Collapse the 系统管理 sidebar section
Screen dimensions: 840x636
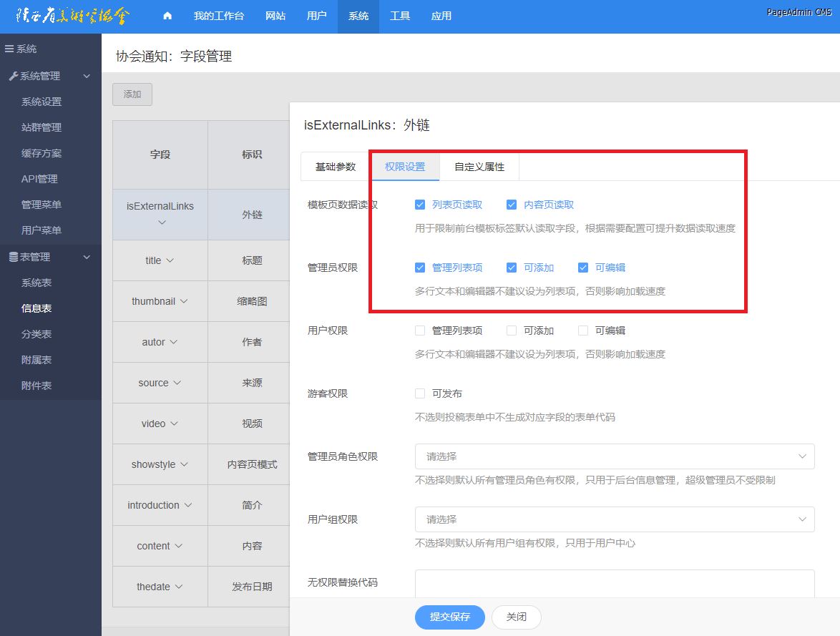pos(87,76)
